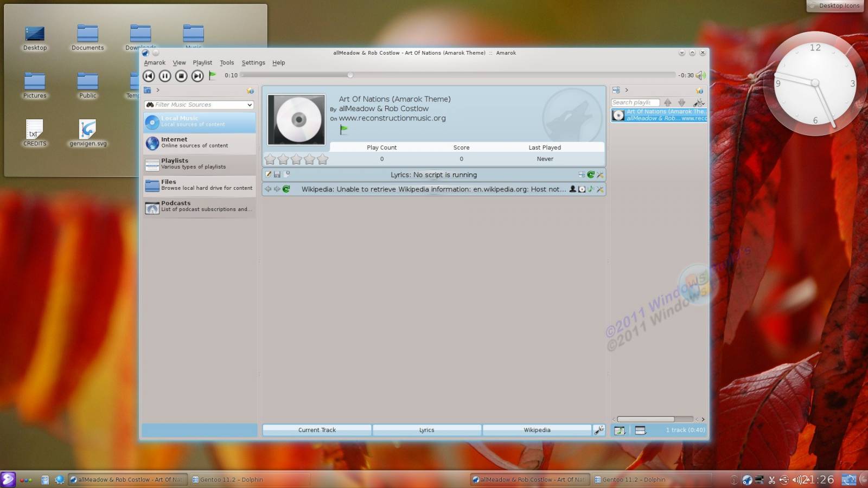The height and width of the screenshot is (488, 868).
Task: Click the album cover thumbnail
Action: (297, 120)
